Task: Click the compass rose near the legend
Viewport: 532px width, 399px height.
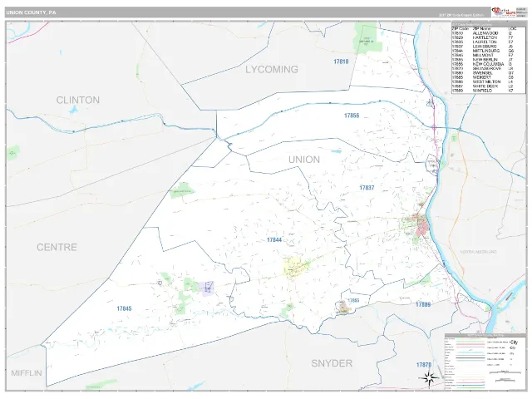Action: pyautogui.click(x=429, y=378)
